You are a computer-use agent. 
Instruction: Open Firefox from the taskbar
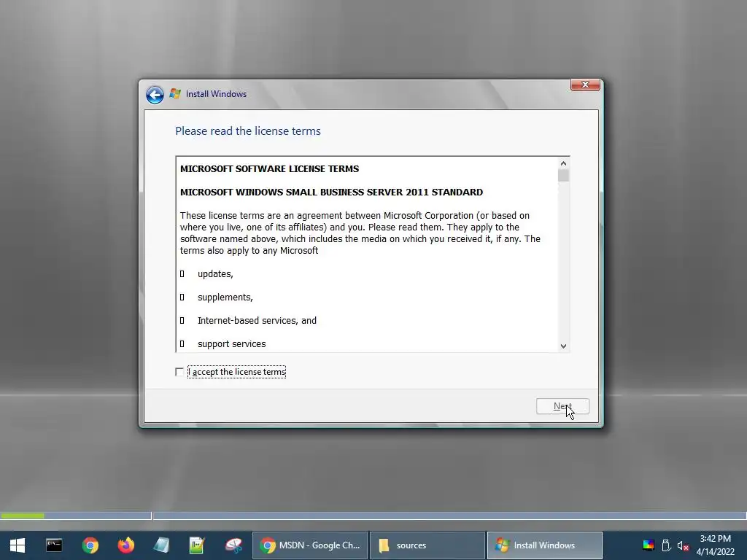[x=125, y=545]
